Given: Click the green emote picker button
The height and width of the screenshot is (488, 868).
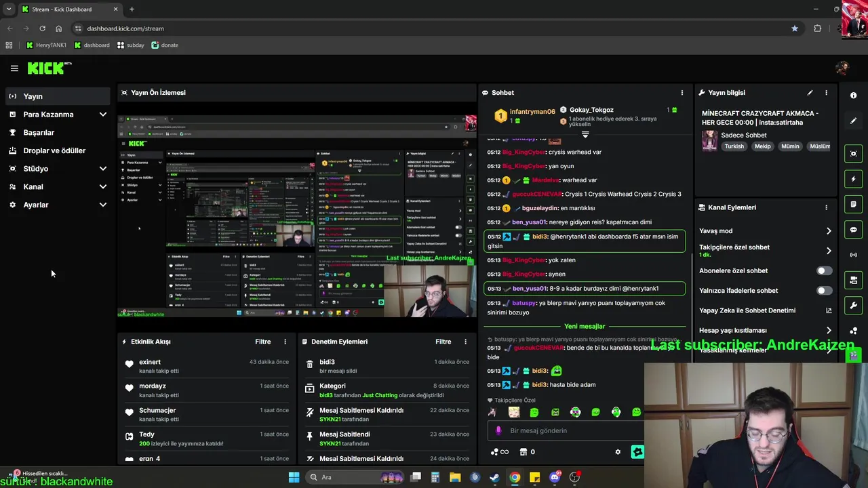Looking at the screenshot, I should tap(637, 452).
